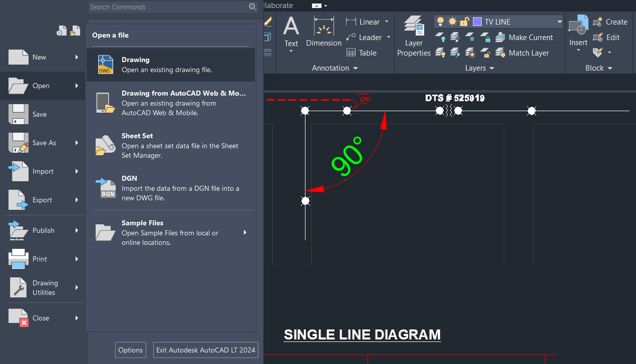
Task: Open Drawing Utilities menu item
Action: click(43, 287)
